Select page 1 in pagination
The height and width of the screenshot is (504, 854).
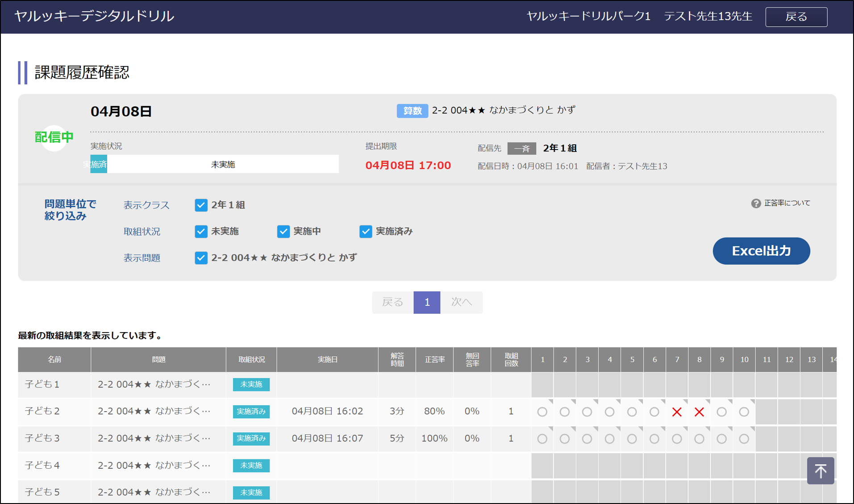pos(427,302)
